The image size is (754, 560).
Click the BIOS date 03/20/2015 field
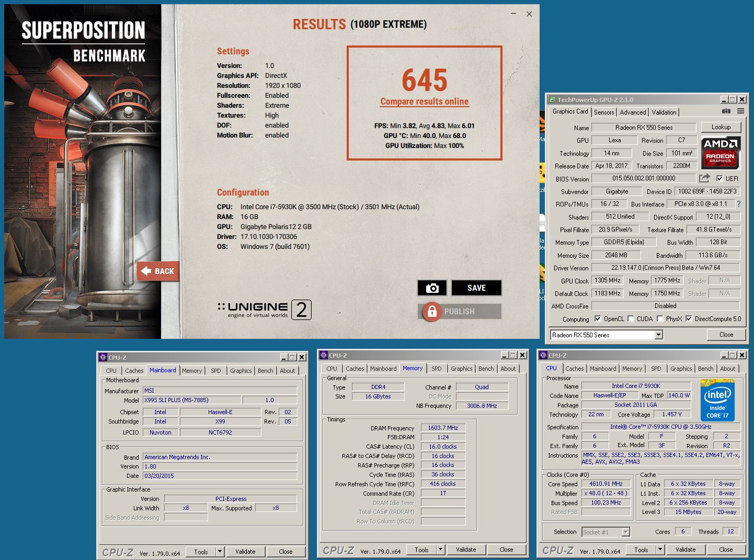(220, 476)
